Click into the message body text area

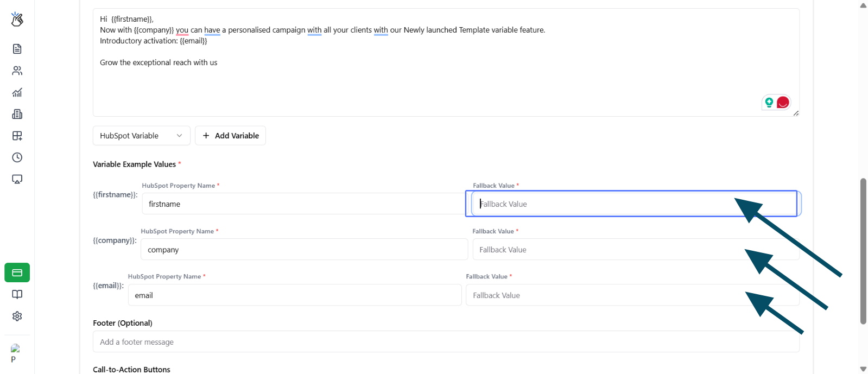(446, 62)
